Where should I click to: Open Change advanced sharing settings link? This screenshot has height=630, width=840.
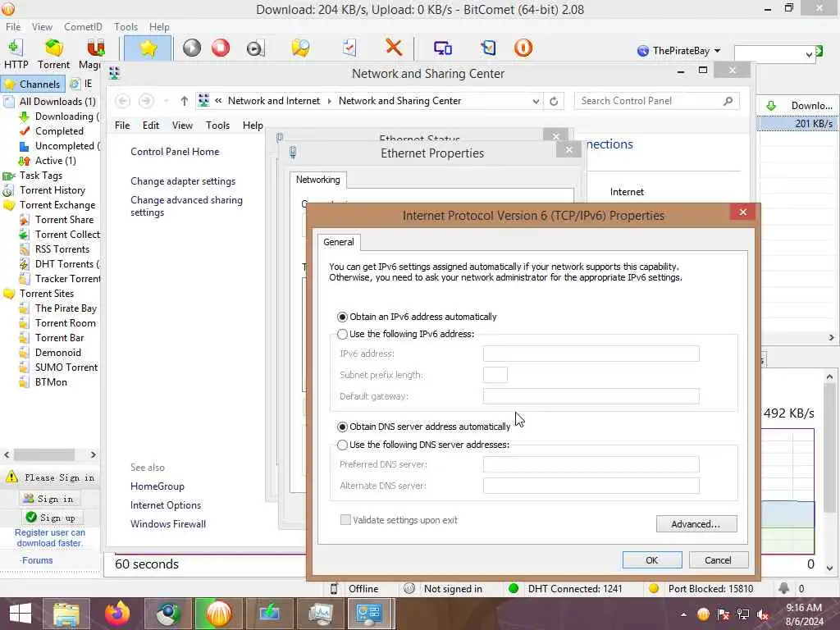click(x=186, y=206)
